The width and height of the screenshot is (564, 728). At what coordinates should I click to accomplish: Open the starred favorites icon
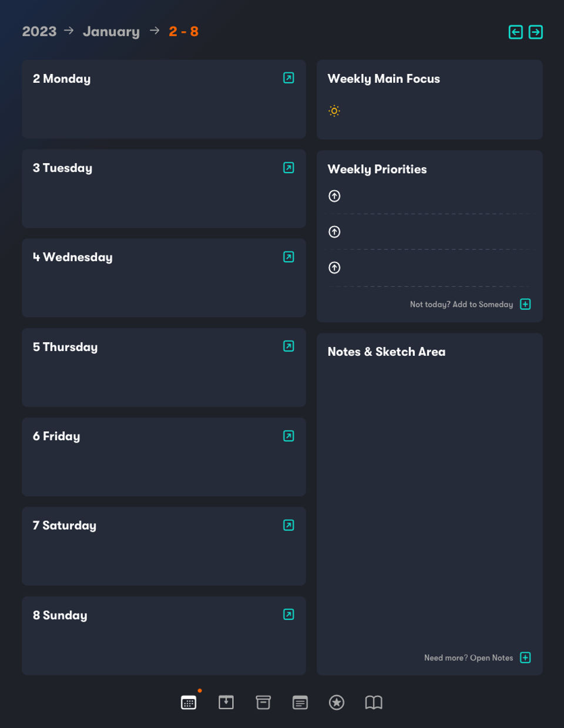(x=337, y=702)
